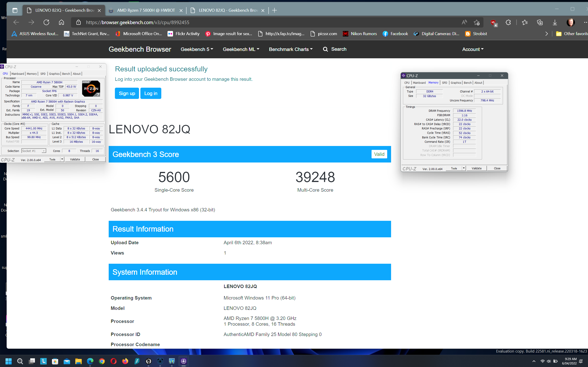
Task: Open Bench tab in left CPU-Z window
Action: [66, 74]
